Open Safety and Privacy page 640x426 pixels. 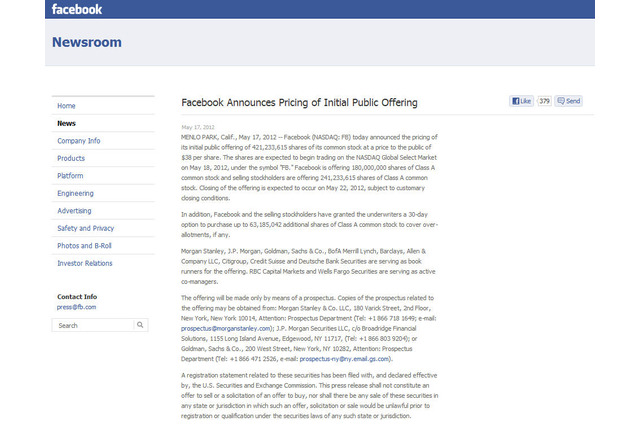(86, 229)
